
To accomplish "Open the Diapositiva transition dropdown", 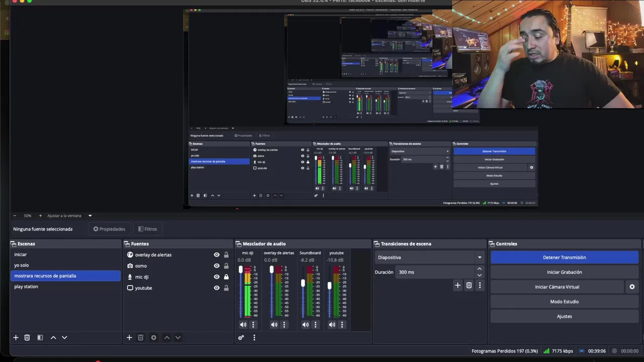I will click(x=429, y=257).
